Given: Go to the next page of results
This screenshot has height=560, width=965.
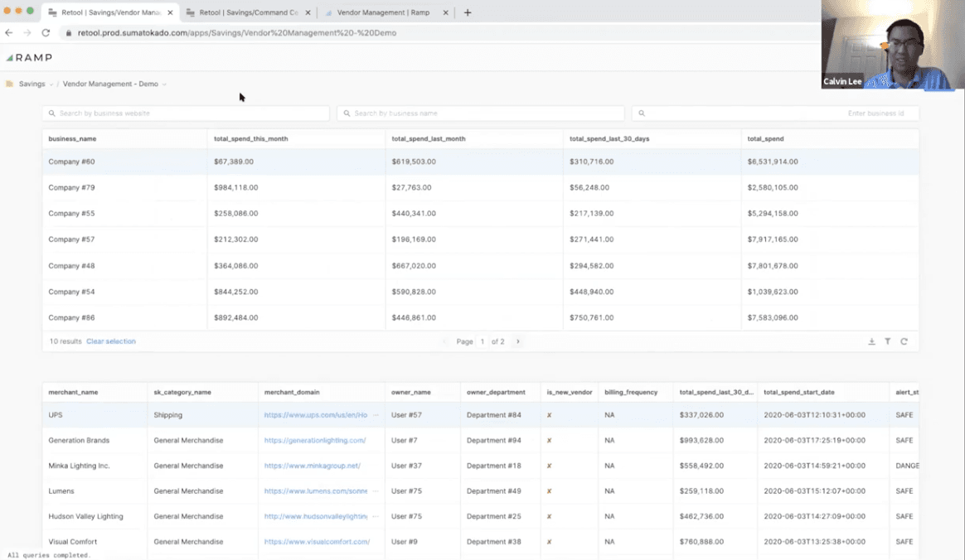Looking at the screenshot, I should click(517, 341).
